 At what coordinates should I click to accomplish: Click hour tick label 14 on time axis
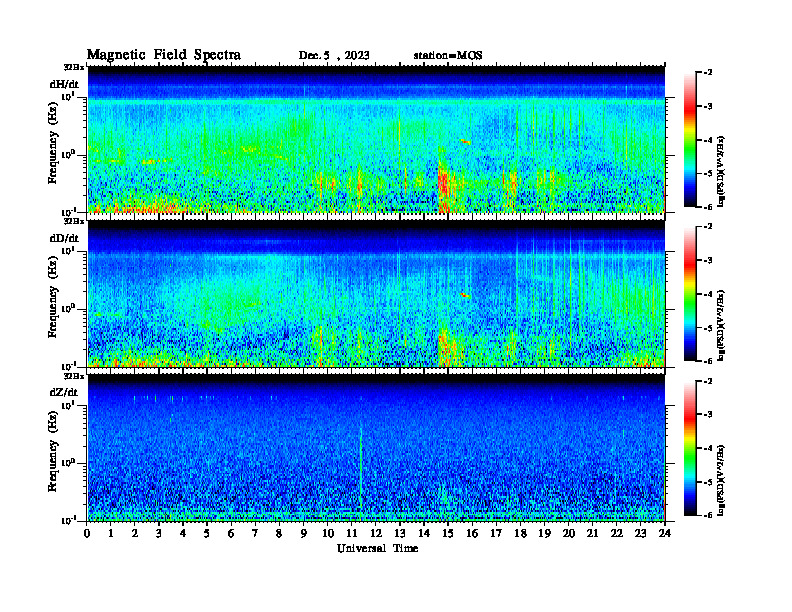[x=424, y=534]
